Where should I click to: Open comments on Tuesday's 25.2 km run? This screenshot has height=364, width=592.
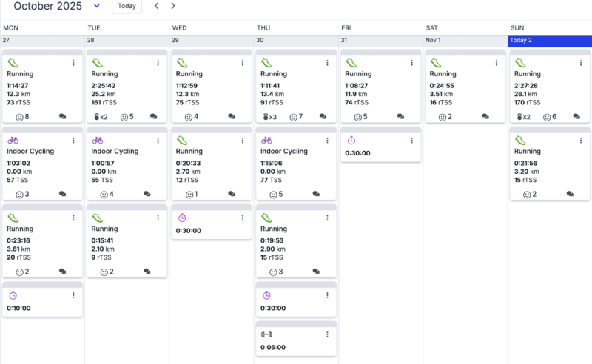pos(154,117)
